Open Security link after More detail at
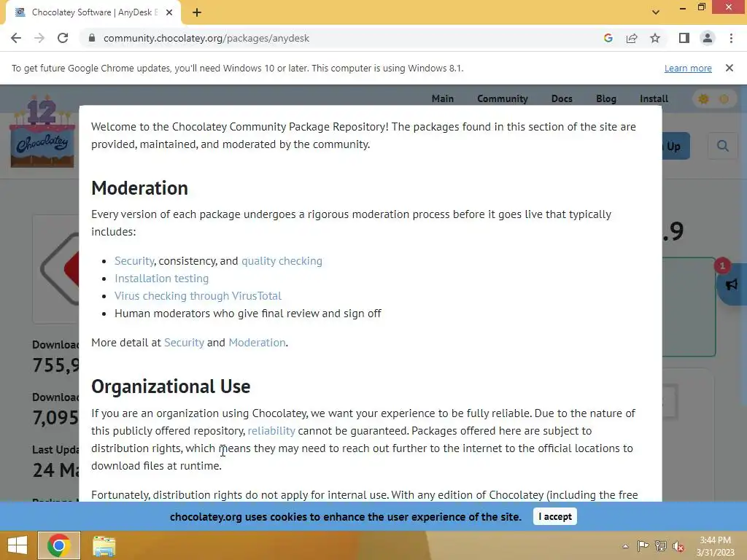The image size is (747, 560). 184,343
